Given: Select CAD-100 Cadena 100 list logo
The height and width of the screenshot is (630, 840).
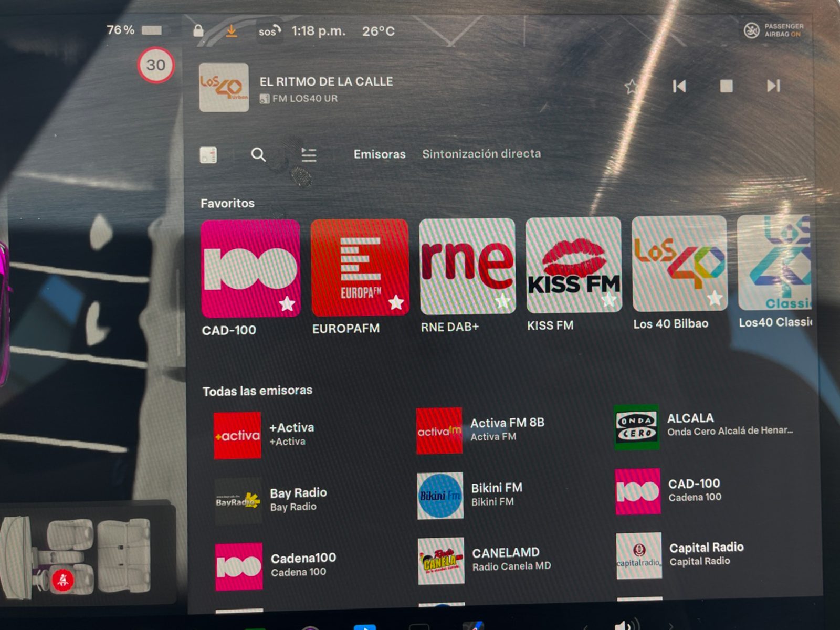Looking at the screenshot, I should [x=638, y=491].
